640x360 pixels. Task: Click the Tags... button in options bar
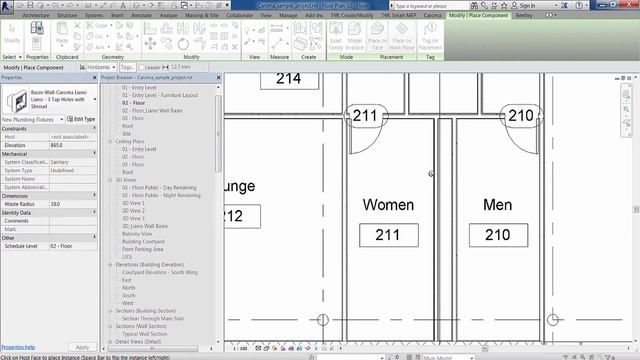pos(127,67)
